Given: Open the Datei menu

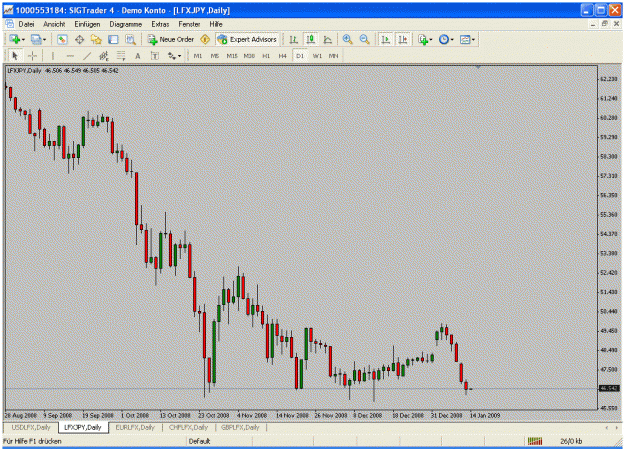Looking at the screenshot, I should click(26, 24).
